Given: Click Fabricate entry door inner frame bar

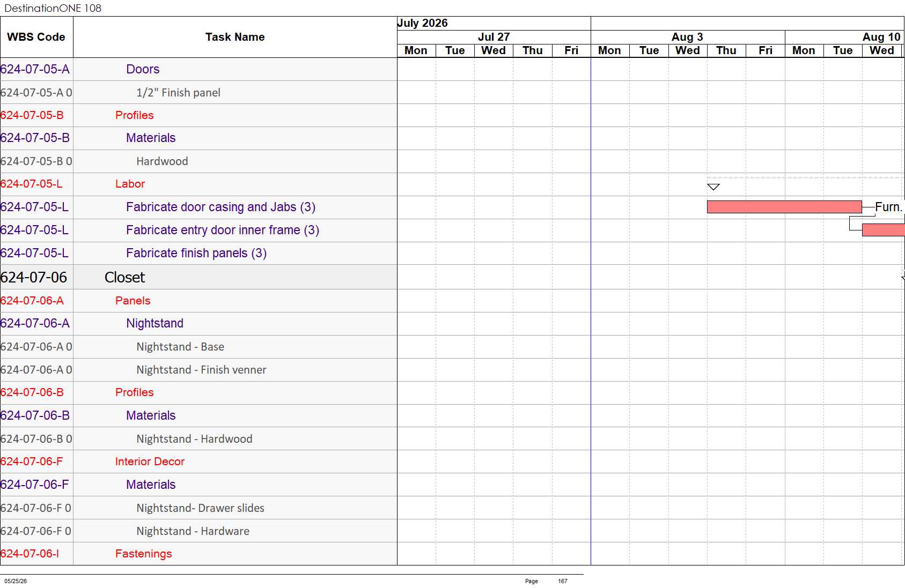Looking at the screenshot, I should (x=883, y=230).
